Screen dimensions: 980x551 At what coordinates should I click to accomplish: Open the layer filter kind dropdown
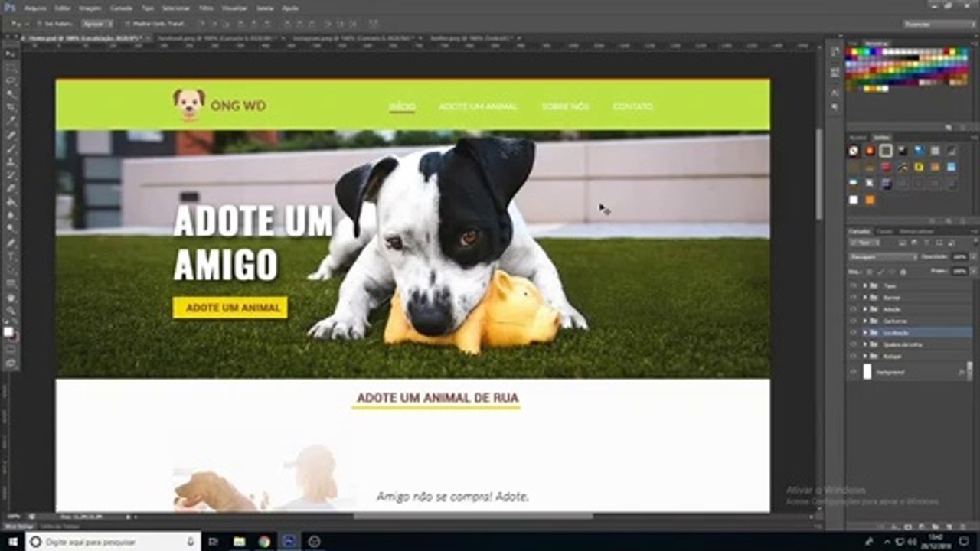pyautogui.click(x=864, y=243)
